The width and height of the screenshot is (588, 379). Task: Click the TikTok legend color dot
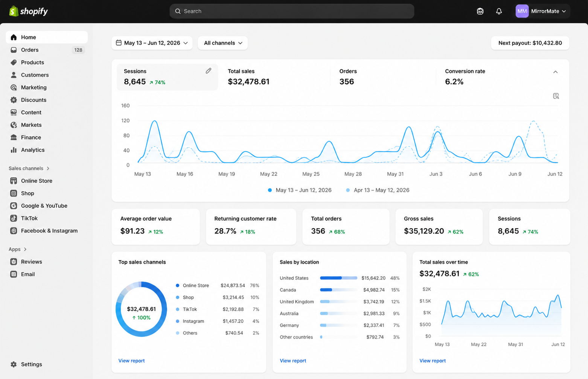178,309
